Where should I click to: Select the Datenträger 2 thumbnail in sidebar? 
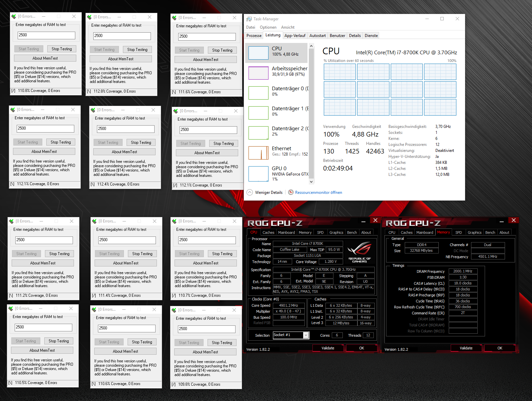coord(259,133)
